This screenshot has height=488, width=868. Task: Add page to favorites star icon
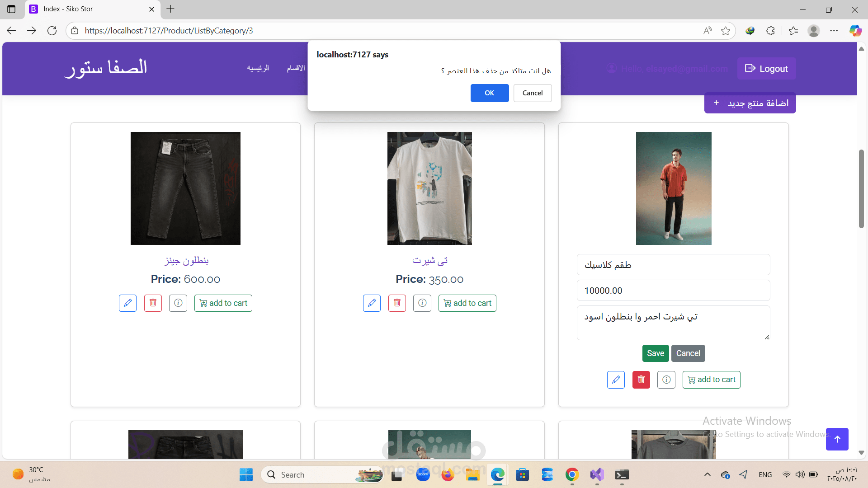726,31
